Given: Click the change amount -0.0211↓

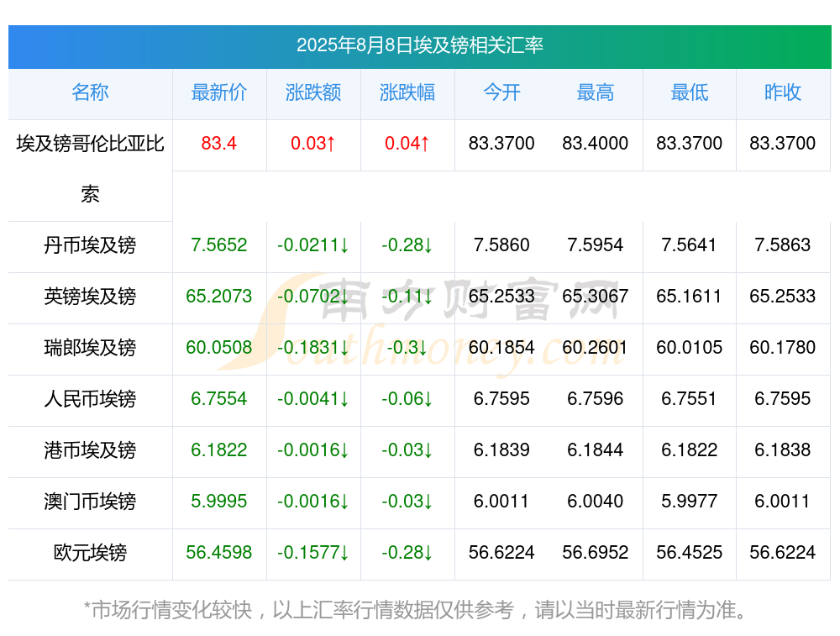Looking at the screenshot, I should pos(312,244).
